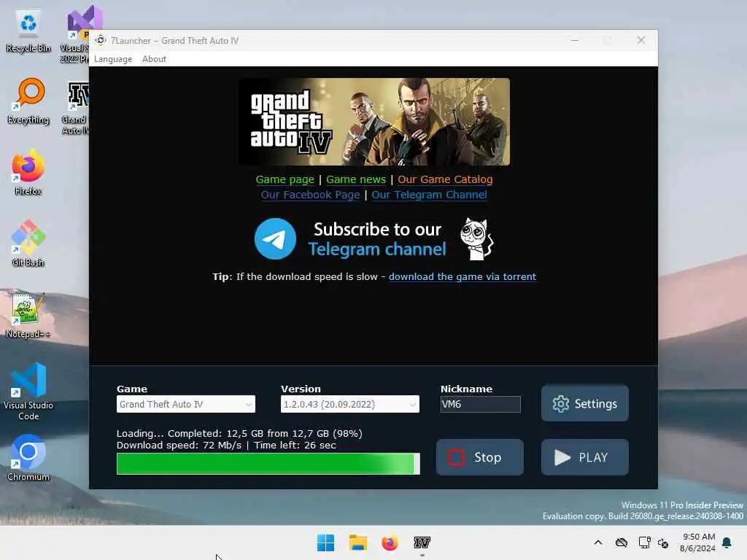The image size is (747, 560).
Task: Click the Telegram paper plane logo
Action: 275,238
